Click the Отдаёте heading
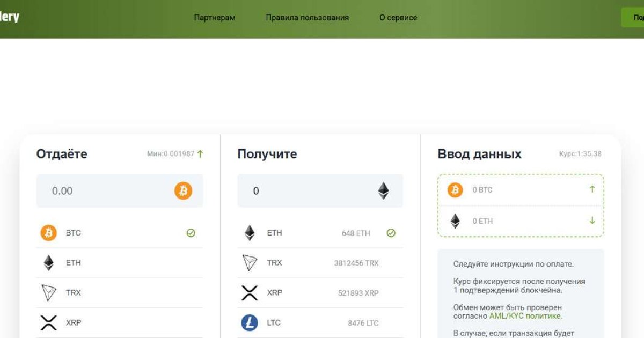 click(x=62, y=154)
